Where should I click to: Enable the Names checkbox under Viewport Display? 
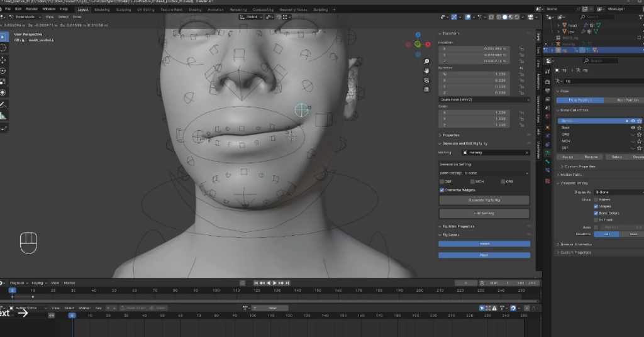(x=596, y=199)
